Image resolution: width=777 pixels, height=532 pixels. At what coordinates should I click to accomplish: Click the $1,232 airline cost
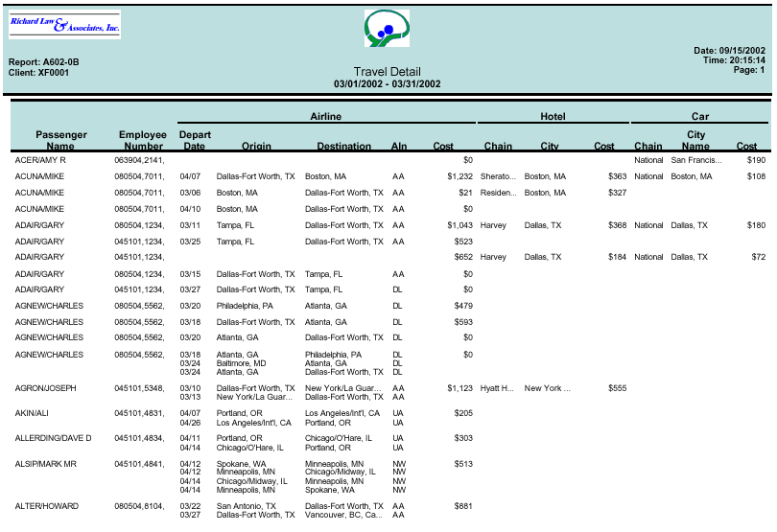tap(459, 176)
